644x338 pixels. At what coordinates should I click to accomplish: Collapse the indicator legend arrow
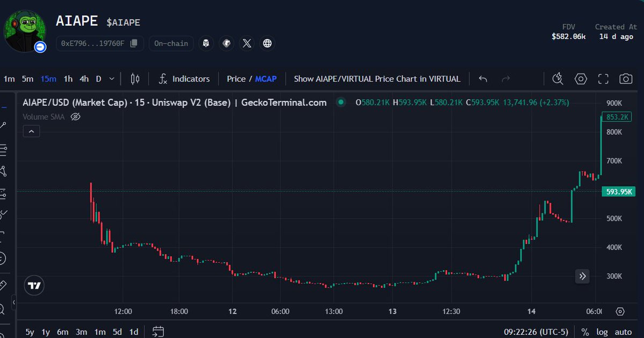[31, 132]
